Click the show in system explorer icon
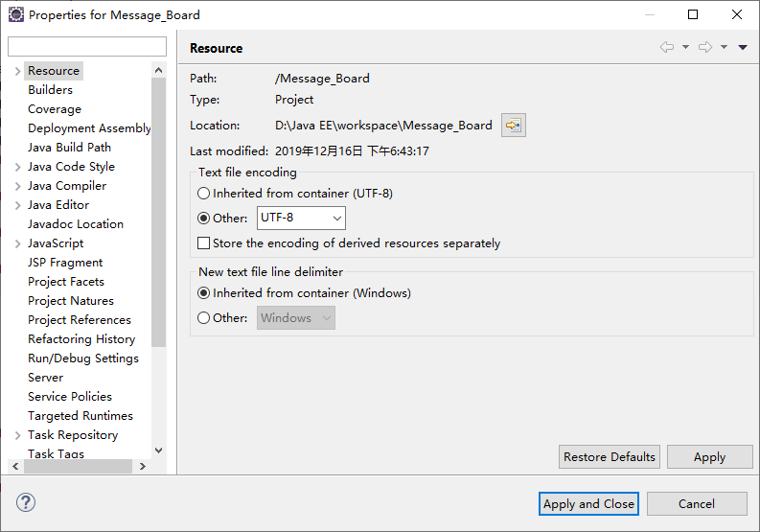The height and width of the screenshot is (532, 760). pos(513,126)
